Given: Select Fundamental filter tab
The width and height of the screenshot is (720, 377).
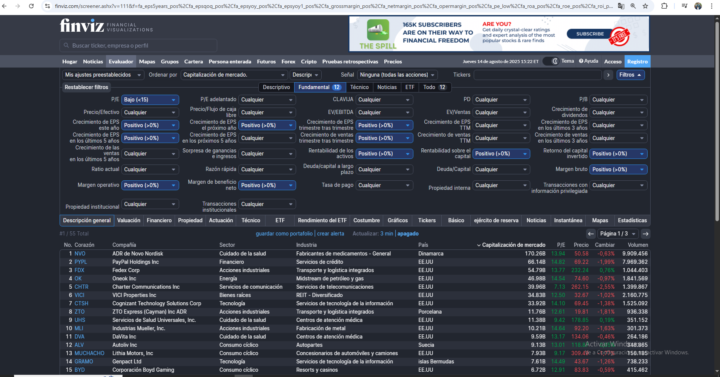Looking at the screenshot, I should pyautogui.click(x=319, y=87).
